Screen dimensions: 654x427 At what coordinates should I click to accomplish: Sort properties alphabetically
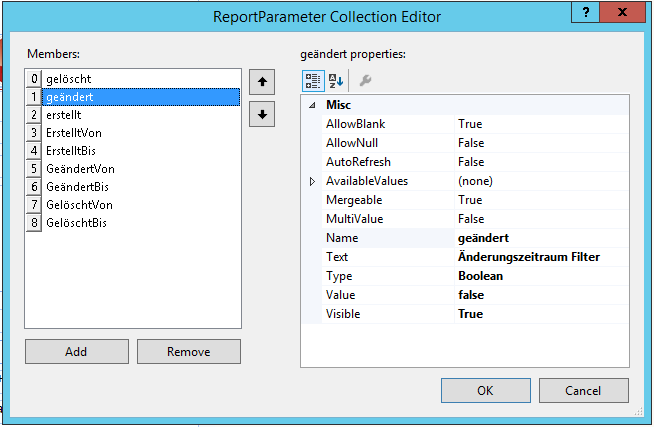(x=335, y=81)
